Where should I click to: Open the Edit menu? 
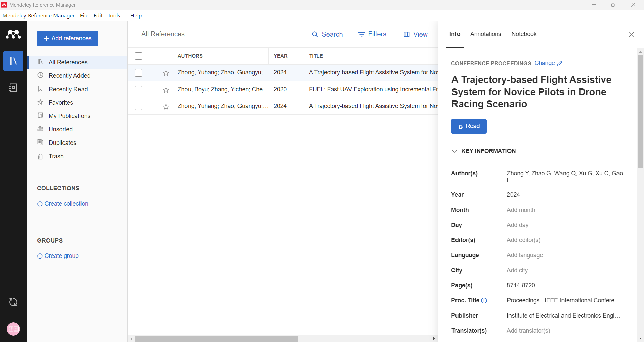tap(98, 16)
